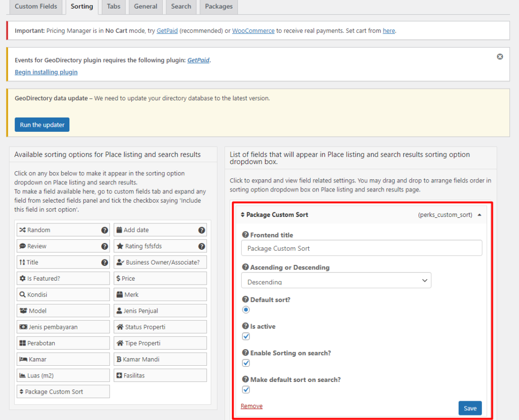Open the Ascending or Descending dropdown
This screenshot has height=420, width=519.
coord(336,281)
